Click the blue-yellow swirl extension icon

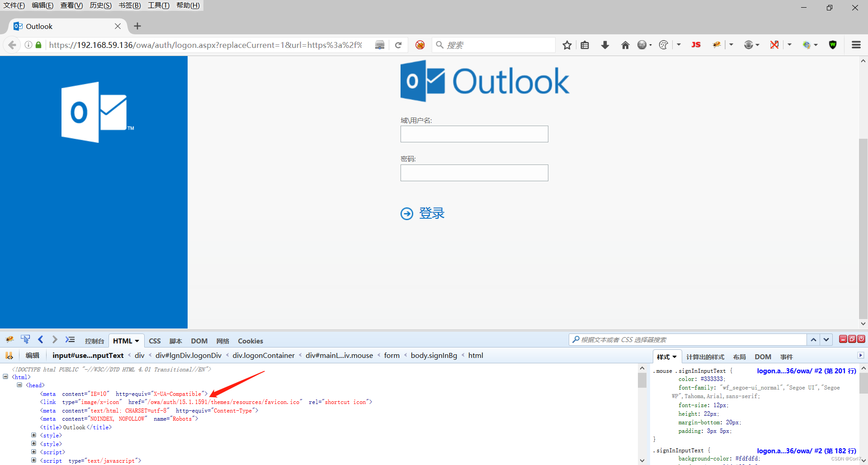[807, 45]
